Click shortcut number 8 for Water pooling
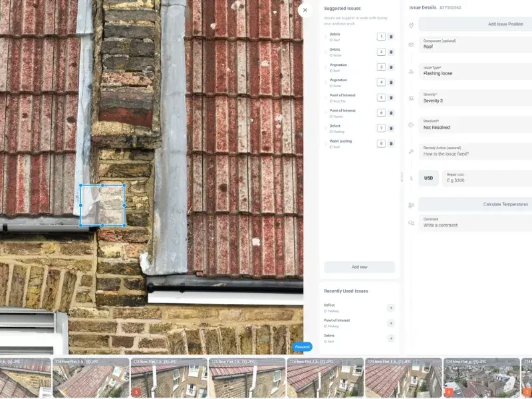The height and width of the screenshot is (399, 532). [381, 144]
